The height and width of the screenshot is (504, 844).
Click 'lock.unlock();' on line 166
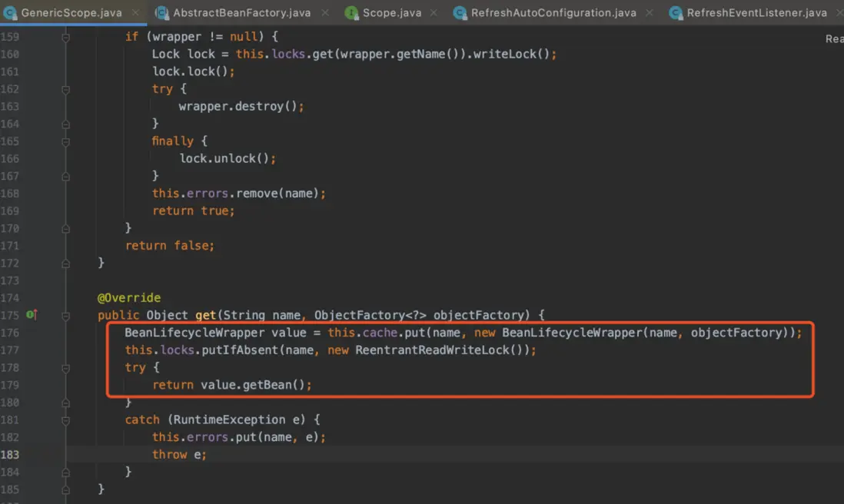pyautogui.click(x=228, y=159)
